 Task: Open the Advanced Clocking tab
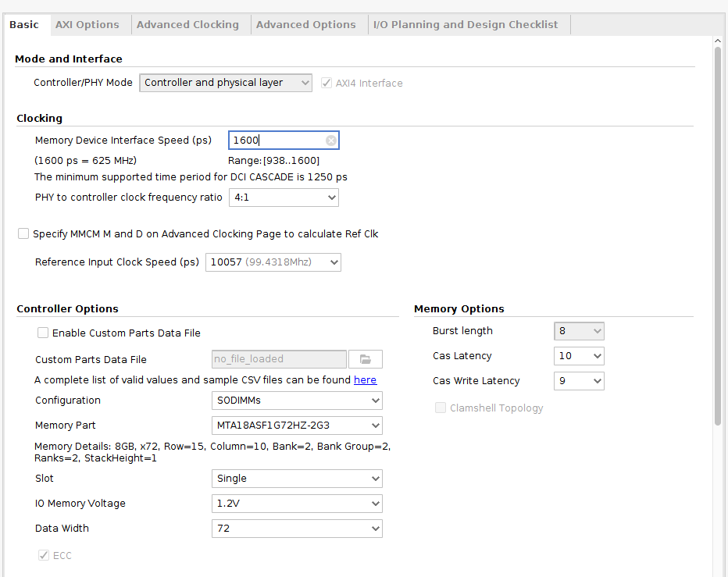pyautogui.click(x=187, y=24)
